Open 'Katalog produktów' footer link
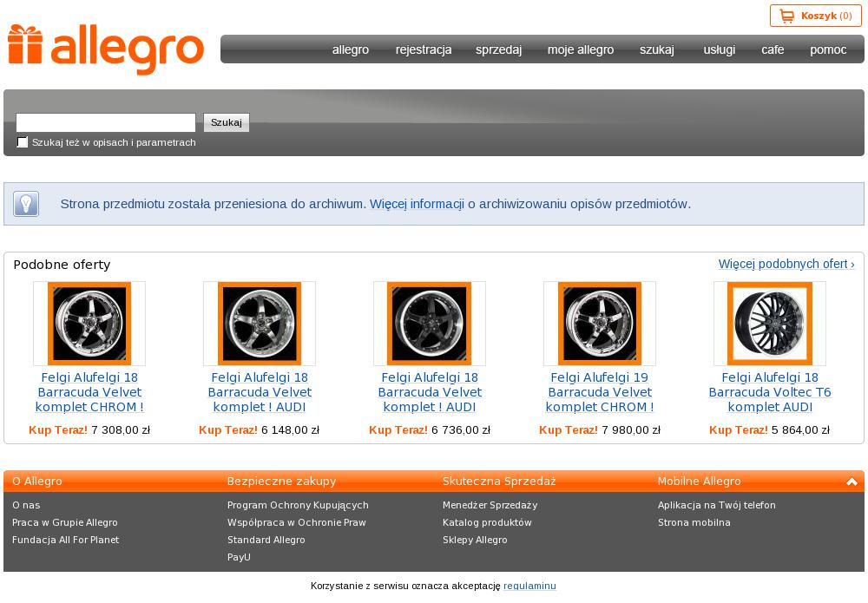 click(487, 523)
